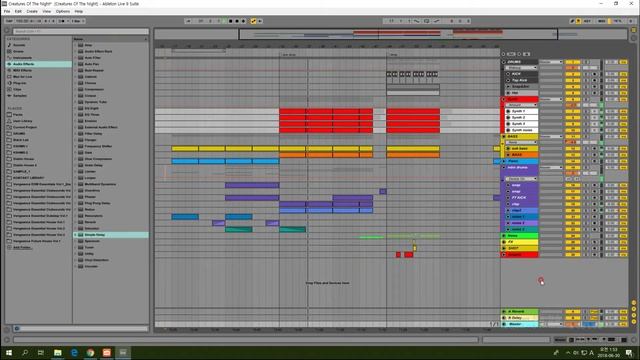Toggle the metronome button
The width and height of the screenshot is (640, 360).
(62, 21)
